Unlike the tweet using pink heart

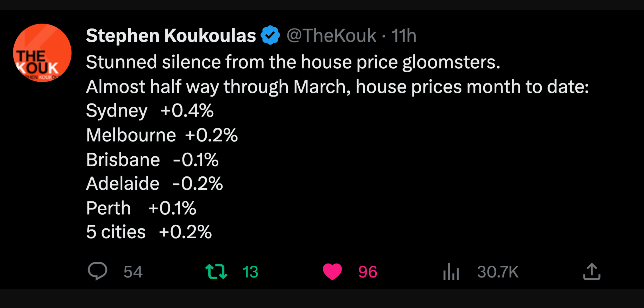(332, 271)
